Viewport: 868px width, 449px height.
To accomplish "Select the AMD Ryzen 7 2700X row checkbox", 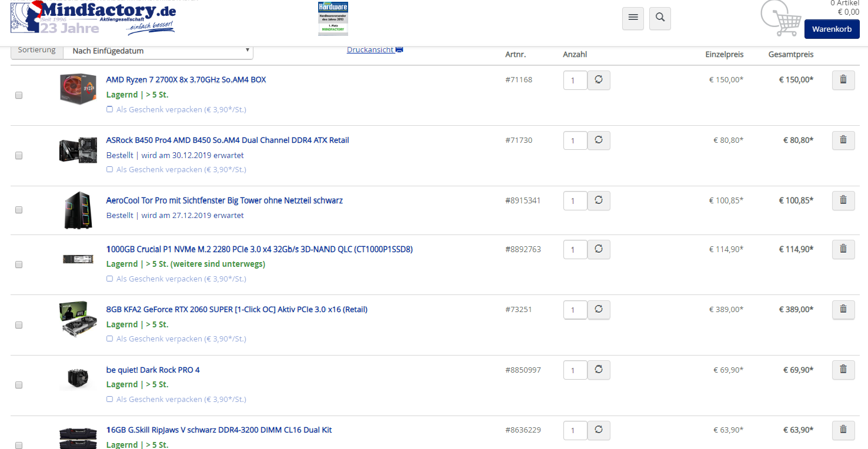I will pyautogui.click(x=19, y=95).
